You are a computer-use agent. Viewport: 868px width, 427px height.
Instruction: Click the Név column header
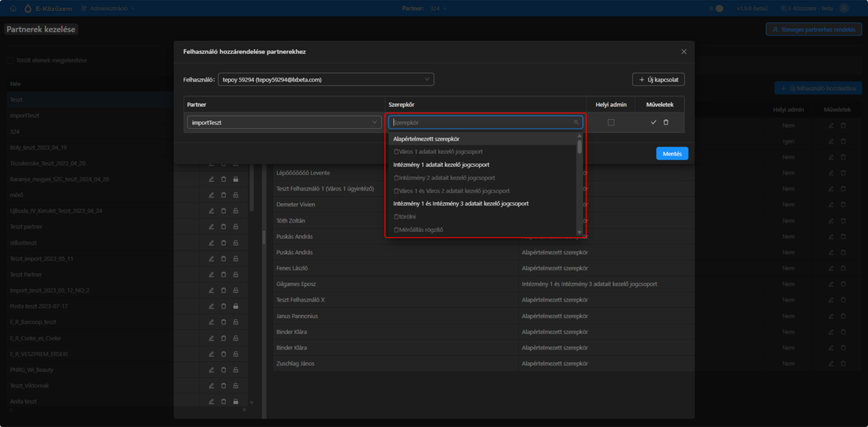pos(15,84)
